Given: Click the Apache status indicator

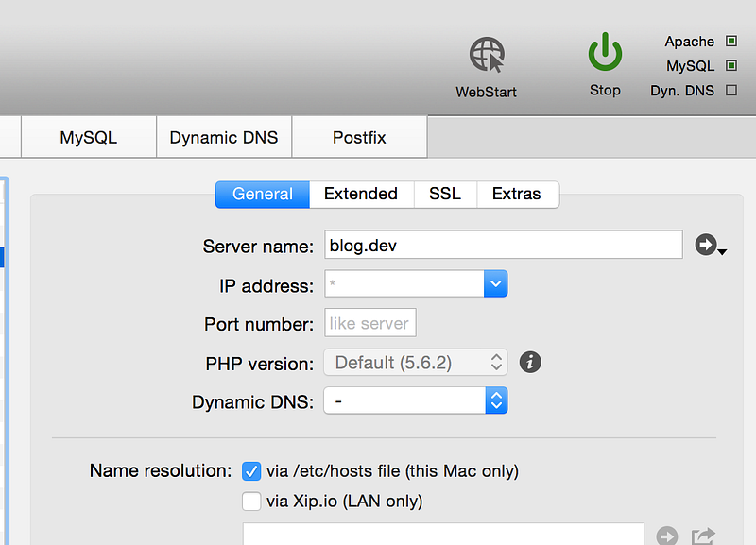Looking at the screenshot, I should pyautogui.click(x=731, y=41).
